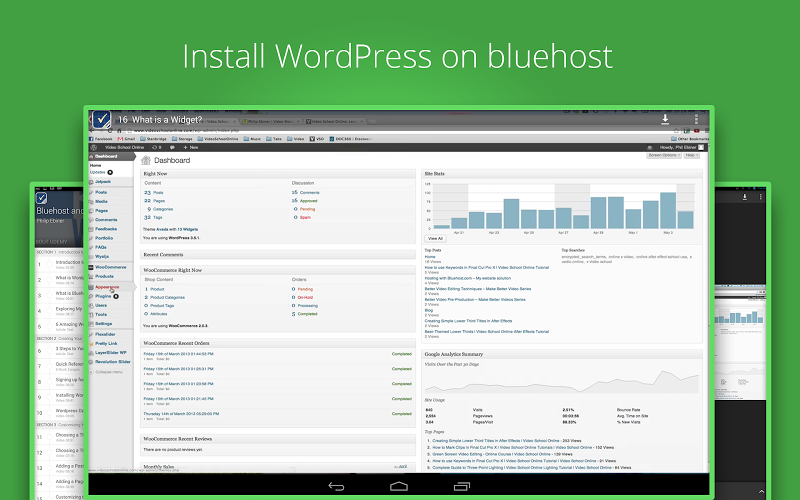
Task: Click Updates under Dashboard Home
Action: click(x=97, y=172)
